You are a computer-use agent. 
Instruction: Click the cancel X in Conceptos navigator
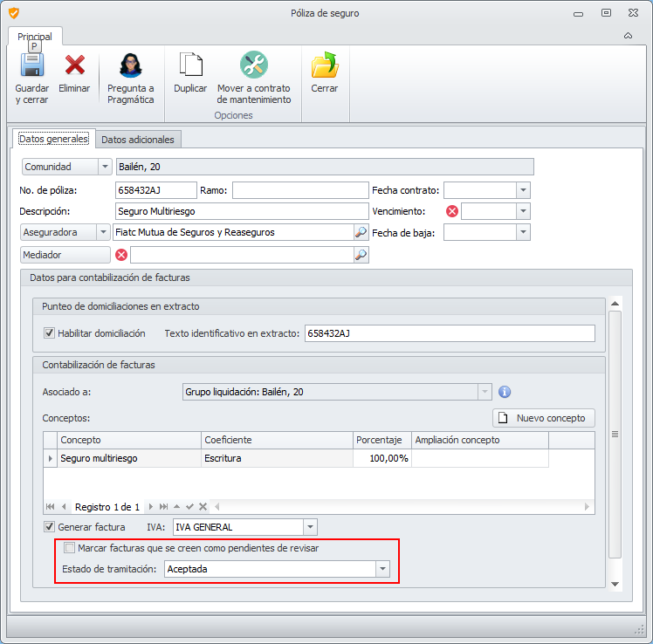203,507
